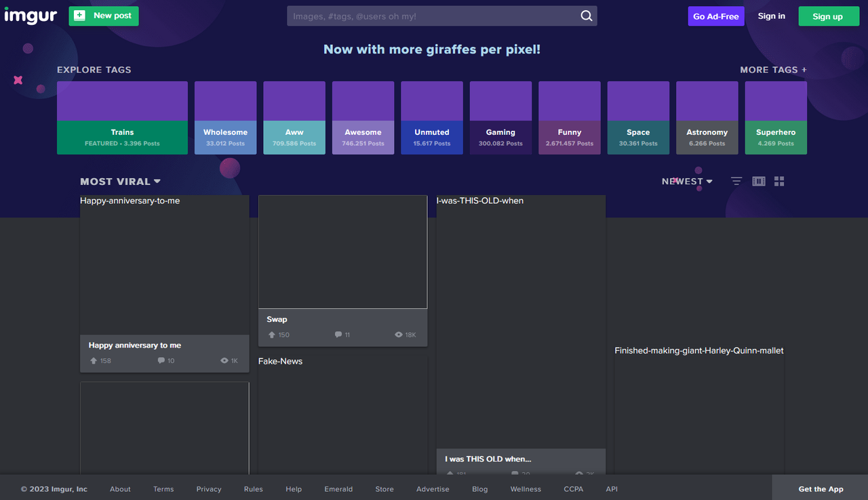
Task: Switch to waterfall layout view icon
Action: click(759, 182)
